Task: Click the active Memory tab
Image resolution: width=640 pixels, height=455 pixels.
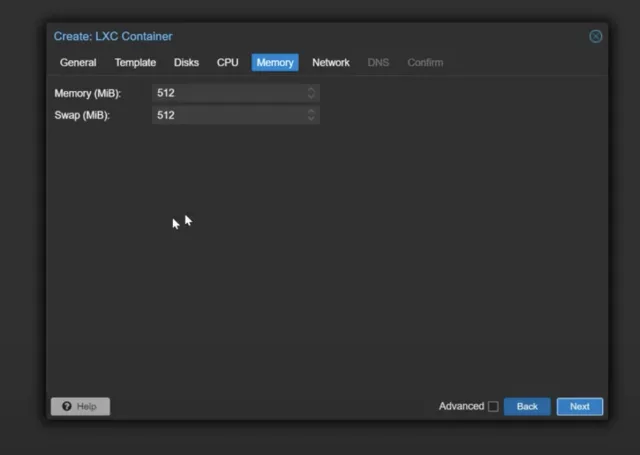Action: click(x=275, y=62)
